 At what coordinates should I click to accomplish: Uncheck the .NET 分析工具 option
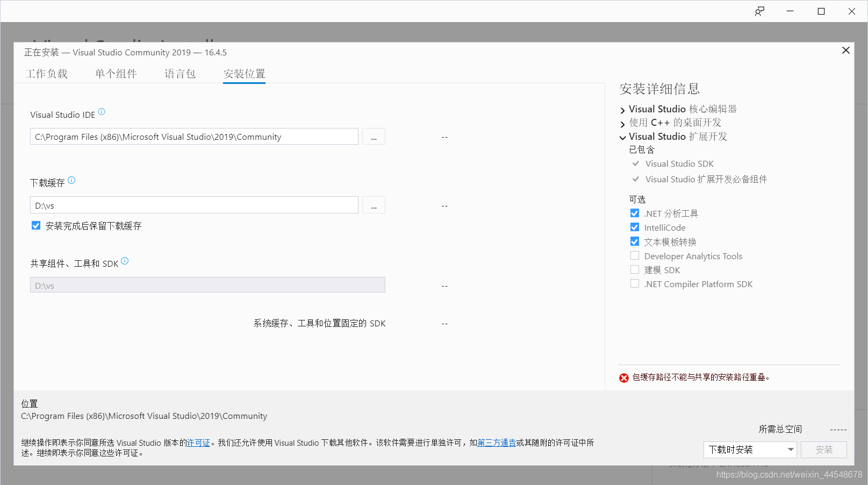635,213
